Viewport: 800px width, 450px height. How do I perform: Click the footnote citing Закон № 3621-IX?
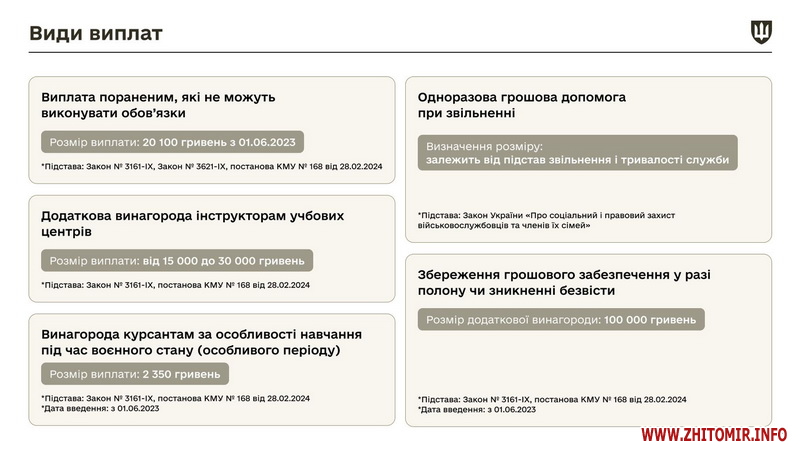pos(211,167)
